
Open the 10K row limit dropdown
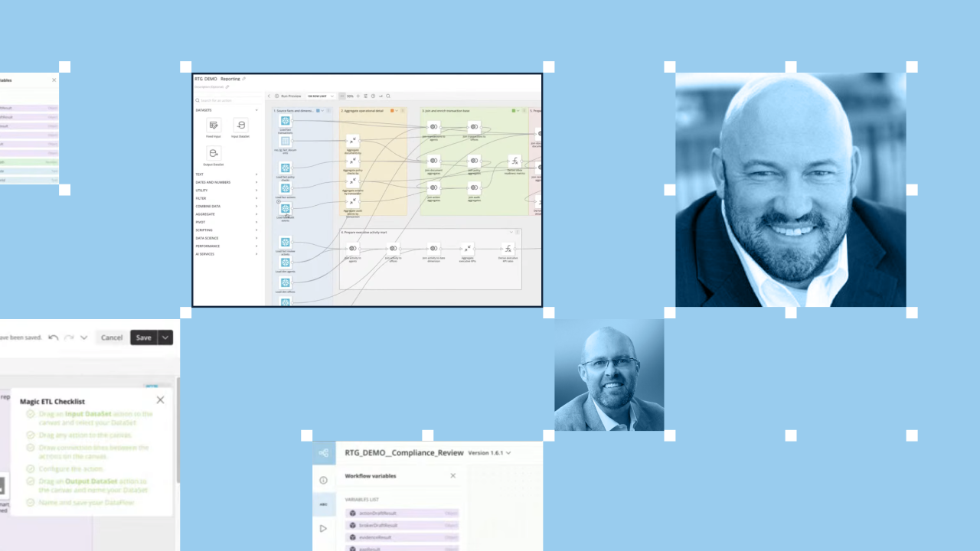pyautogui.click(x=321, y=96)
